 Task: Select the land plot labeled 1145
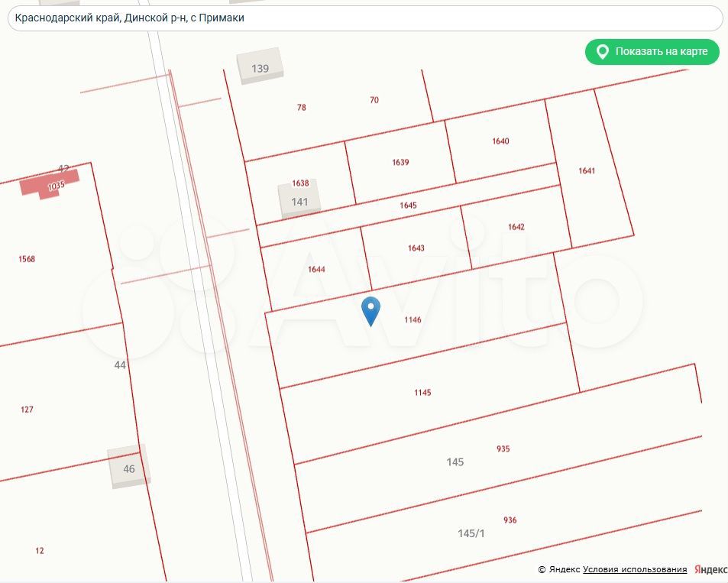422,393
